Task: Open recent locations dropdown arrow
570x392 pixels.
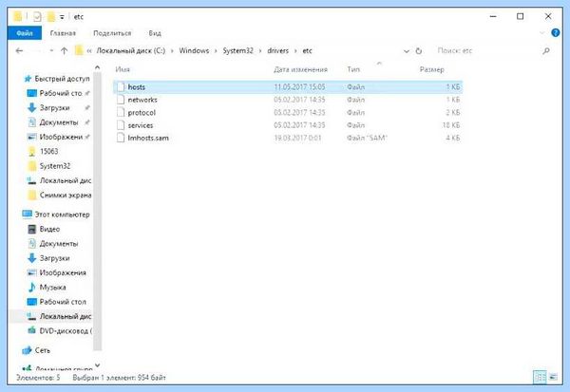Action: point(51,51)
